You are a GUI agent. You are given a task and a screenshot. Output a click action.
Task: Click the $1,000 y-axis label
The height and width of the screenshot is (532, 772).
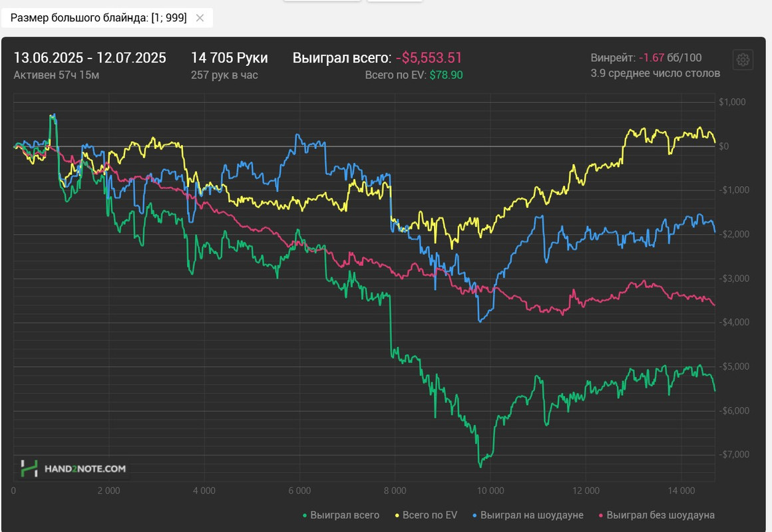tap(732, 102)
